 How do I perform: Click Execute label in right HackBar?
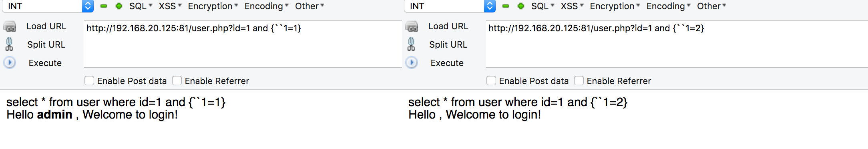tap(447, 63)
